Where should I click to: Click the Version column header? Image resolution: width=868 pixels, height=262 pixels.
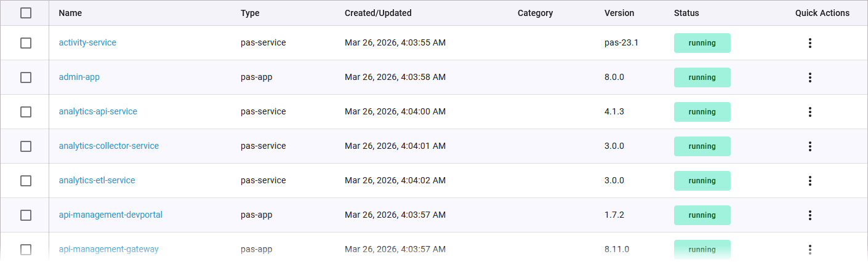coord(619,13)
